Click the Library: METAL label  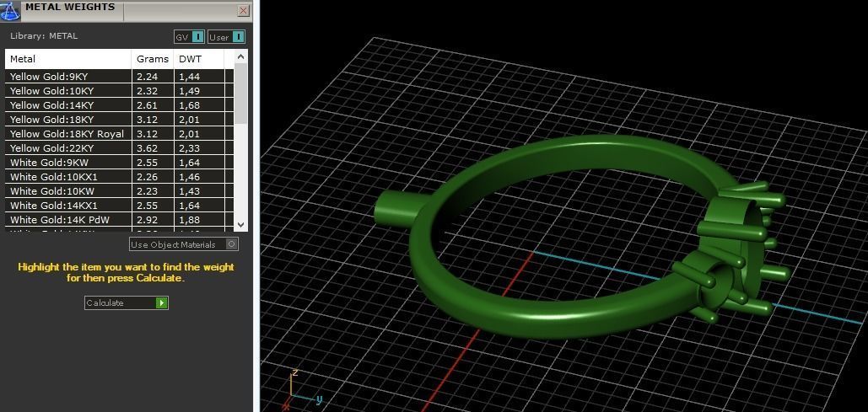44,36
